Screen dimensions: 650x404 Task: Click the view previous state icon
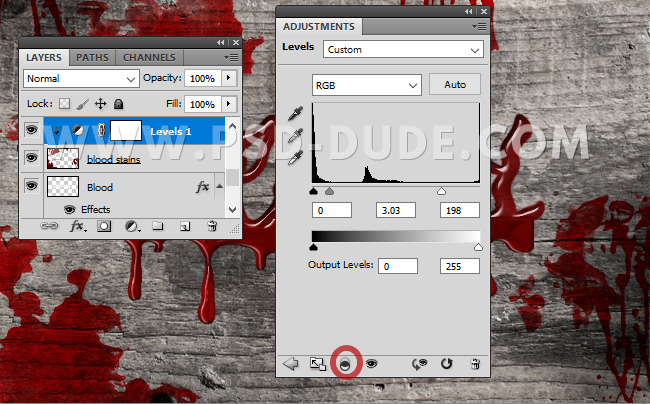point(420,364)
